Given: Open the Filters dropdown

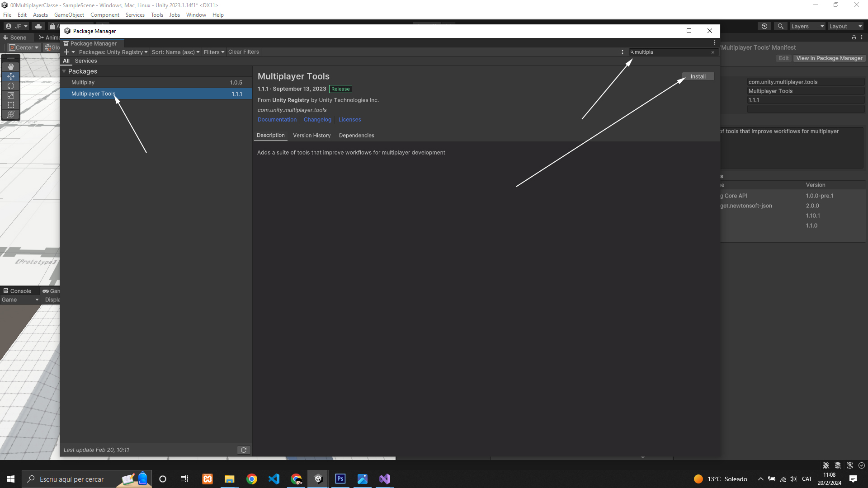Looking at the screenshot, I should pyautogui.click(x=214, y=52).
